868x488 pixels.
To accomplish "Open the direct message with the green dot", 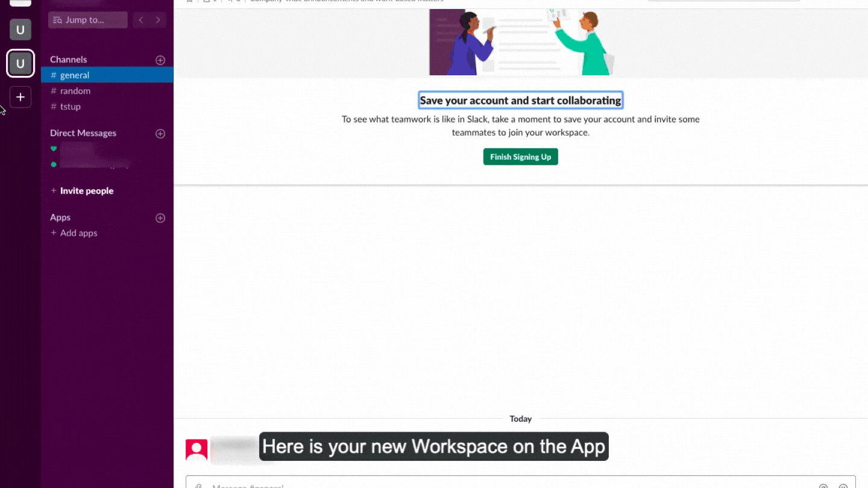I will pos(107,164).
